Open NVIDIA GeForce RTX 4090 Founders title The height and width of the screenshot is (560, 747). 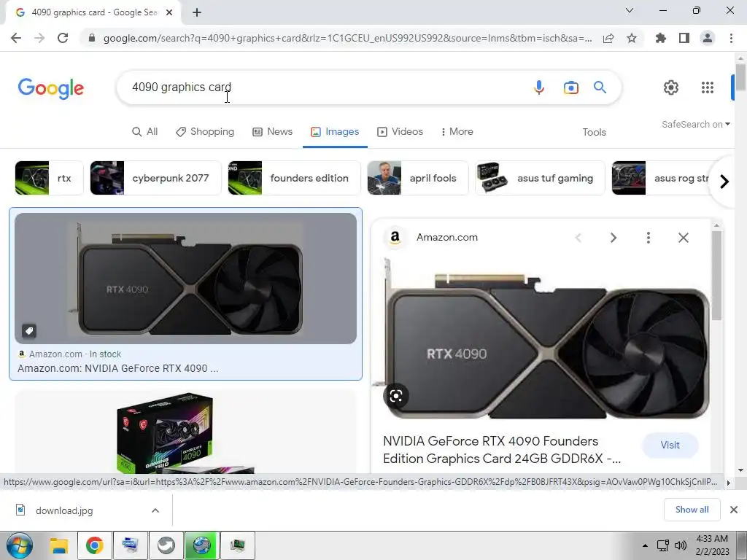click(502, 450)
